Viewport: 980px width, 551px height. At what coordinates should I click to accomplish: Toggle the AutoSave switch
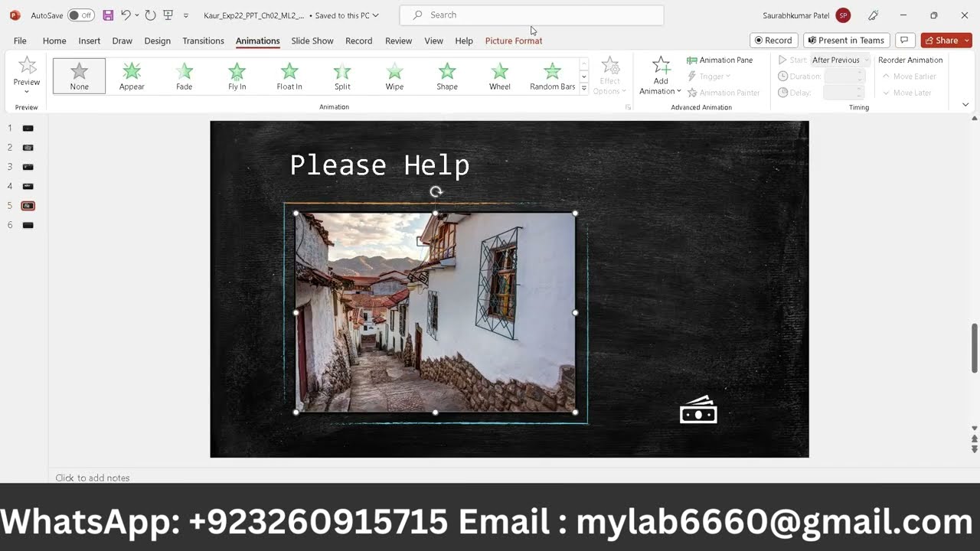tap(80, 15)
